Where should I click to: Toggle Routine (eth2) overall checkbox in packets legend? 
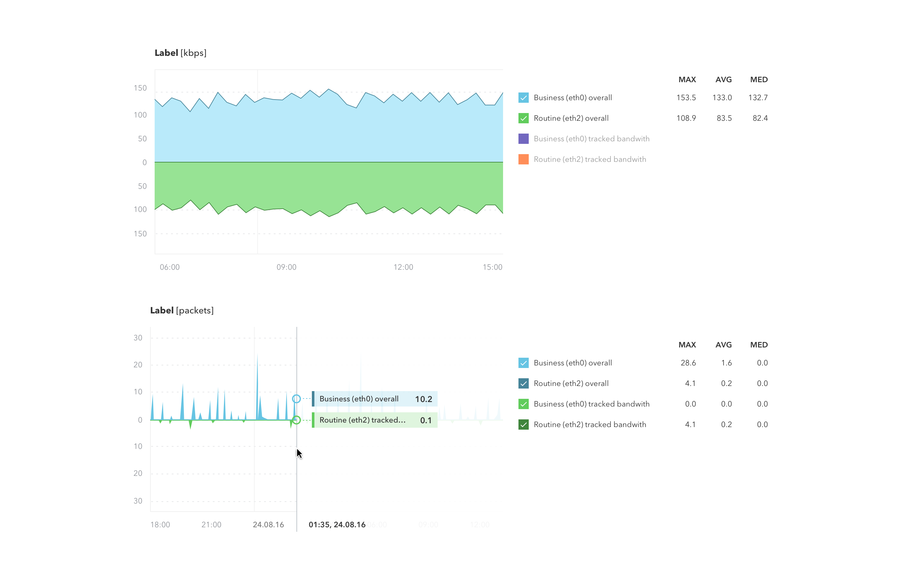(524, 383)
